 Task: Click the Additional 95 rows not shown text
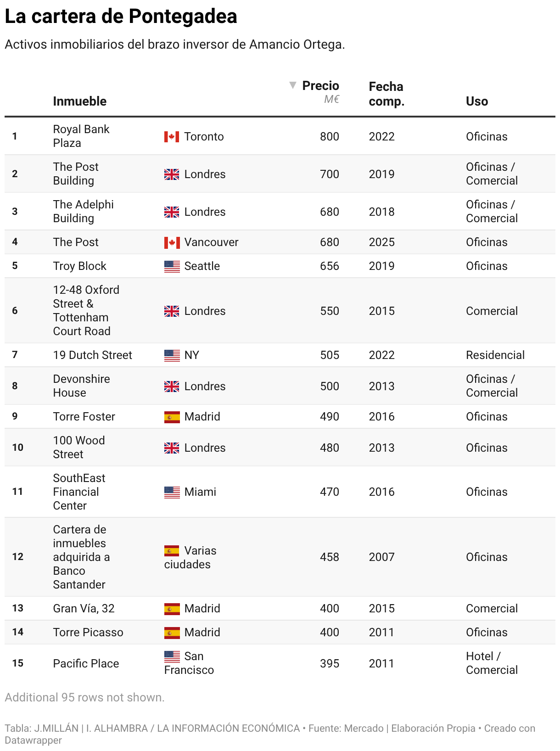point(84,697)
